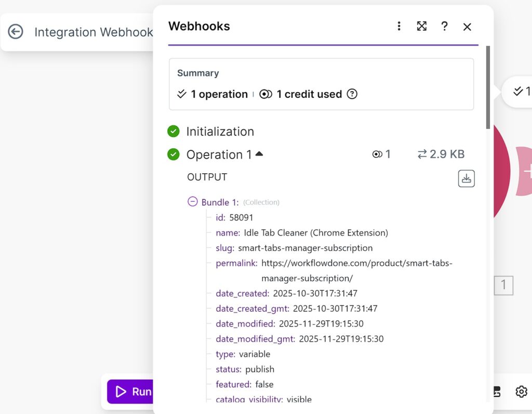Click the back arrow next to Integration Webhook
This screenshot has width=532, height=414.
(16, 32)
